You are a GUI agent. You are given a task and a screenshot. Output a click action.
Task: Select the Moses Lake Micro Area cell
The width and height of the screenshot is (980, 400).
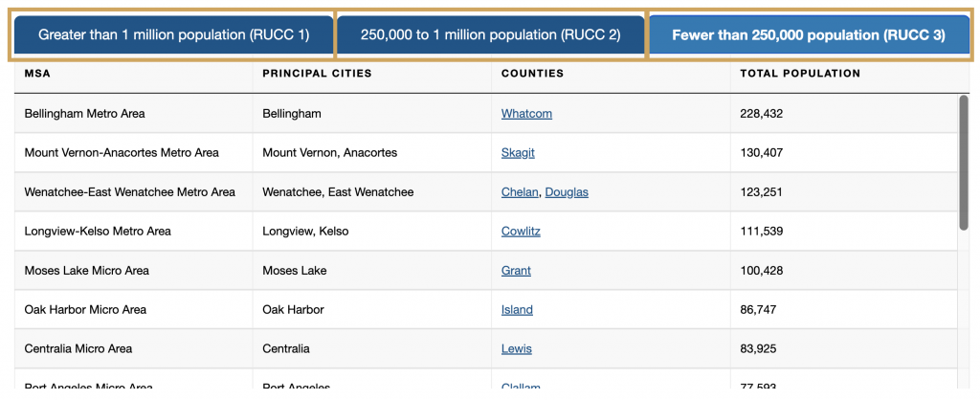click(134, 271)
